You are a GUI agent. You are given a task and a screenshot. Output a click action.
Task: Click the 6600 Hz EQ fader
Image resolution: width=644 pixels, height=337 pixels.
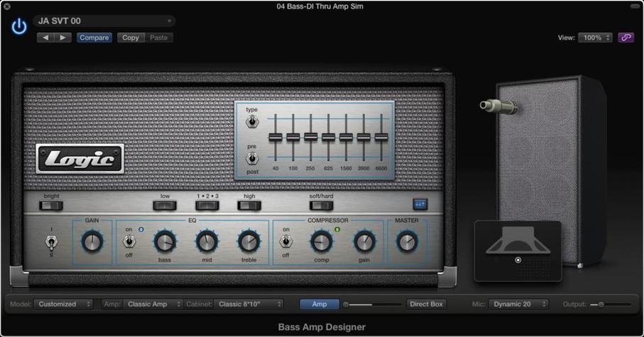[x=381, y=138]
